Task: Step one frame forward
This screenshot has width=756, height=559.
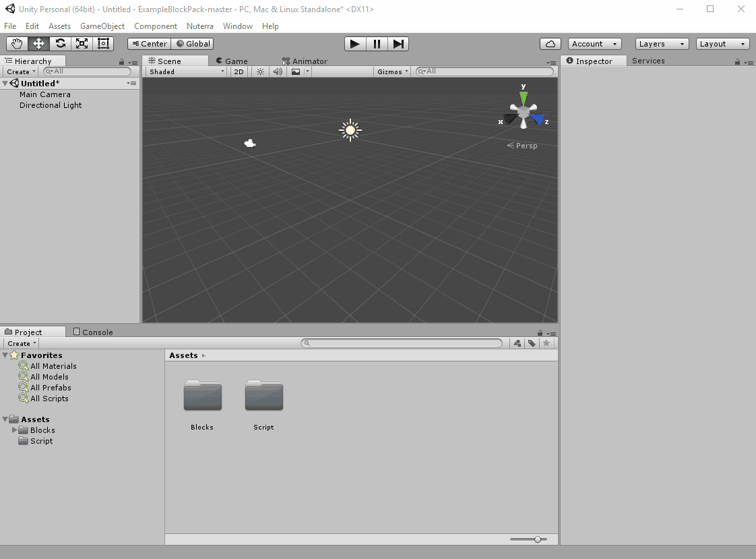Action: [x=398, y=44]
